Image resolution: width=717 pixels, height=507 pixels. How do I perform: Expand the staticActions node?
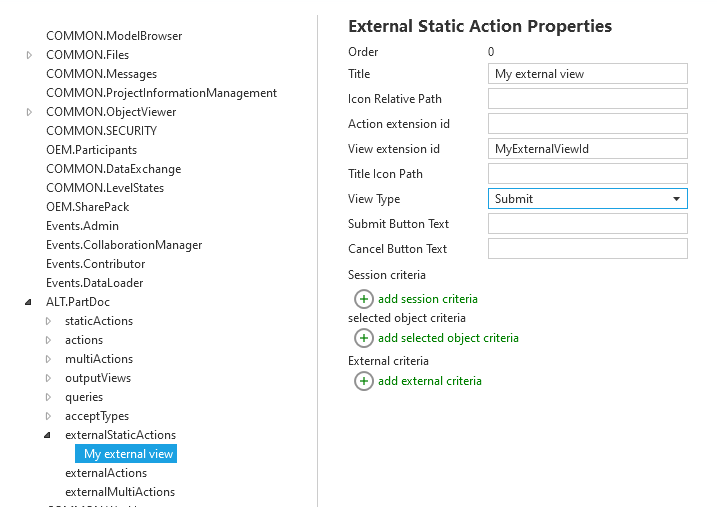point(49,321)
